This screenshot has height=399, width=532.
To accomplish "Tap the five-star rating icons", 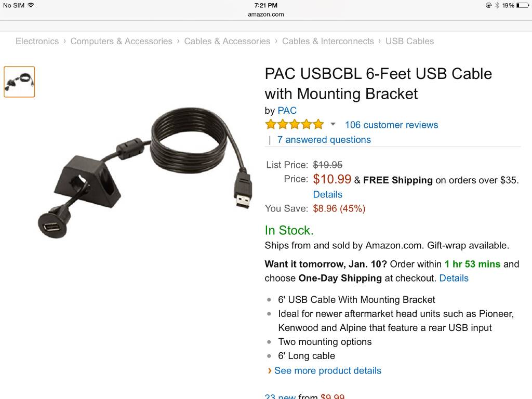I will 295,125.
